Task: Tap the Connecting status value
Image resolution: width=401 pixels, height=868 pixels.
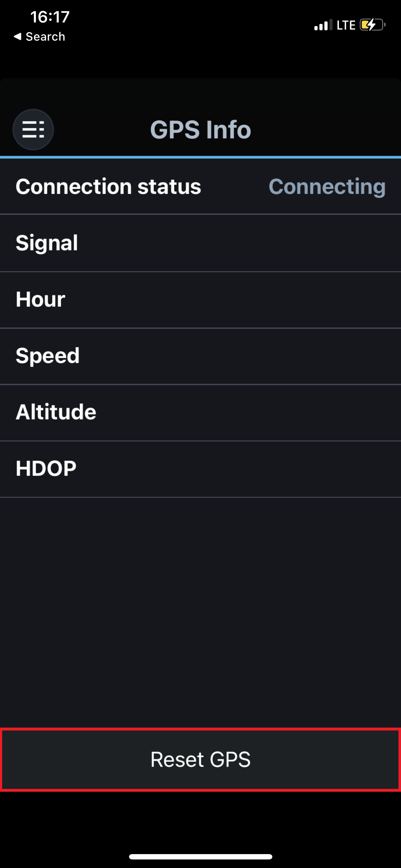Action: 327,186
